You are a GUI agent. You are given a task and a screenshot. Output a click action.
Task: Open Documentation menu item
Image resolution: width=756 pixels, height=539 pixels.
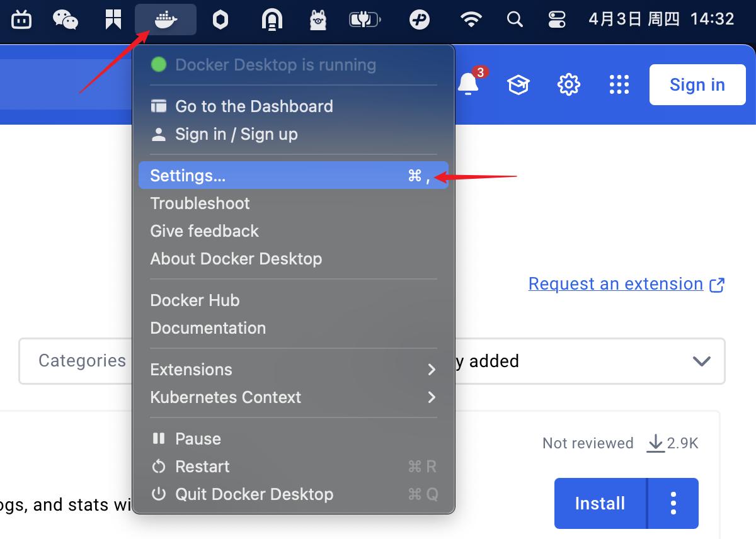(294, 328)
